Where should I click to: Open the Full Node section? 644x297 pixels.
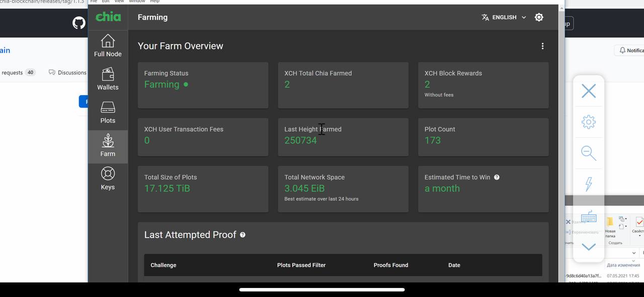coord(108,46)
